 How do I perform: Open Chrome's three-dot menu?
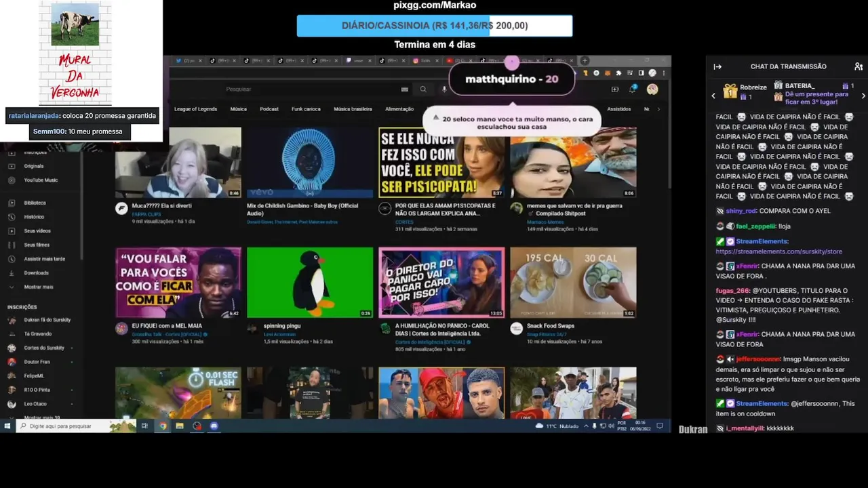pos(663,73)
